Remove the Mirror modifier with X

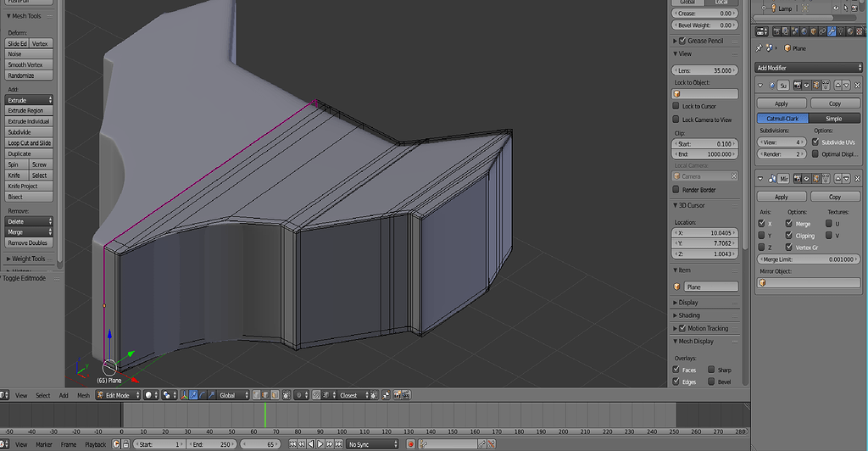858,178
